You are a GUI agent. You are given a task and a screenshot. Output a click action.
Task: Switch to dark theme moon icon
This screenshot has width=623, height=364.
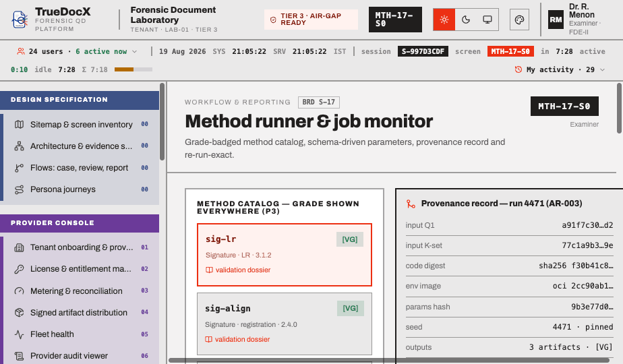click(466, 20)
